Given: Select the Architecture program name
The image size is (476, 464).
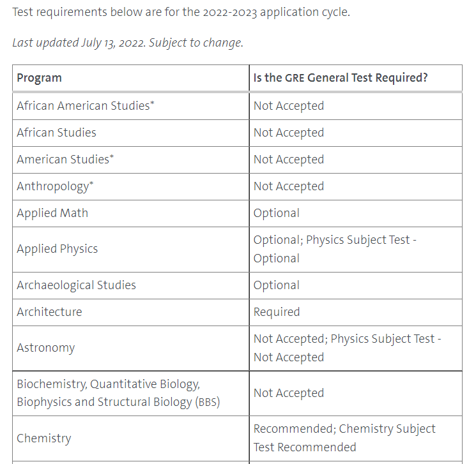Looking at the screenshot, I should (49, 312).
